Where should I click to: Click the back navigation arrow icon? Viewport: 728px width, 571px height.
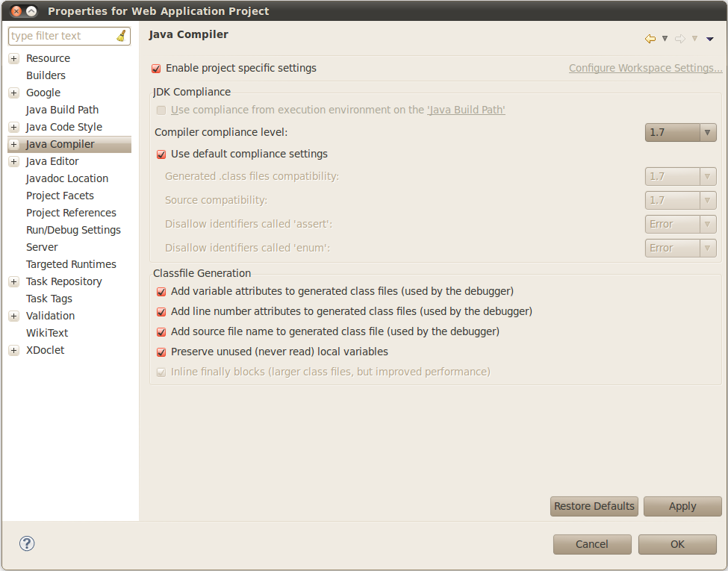[x=650, y=39]
